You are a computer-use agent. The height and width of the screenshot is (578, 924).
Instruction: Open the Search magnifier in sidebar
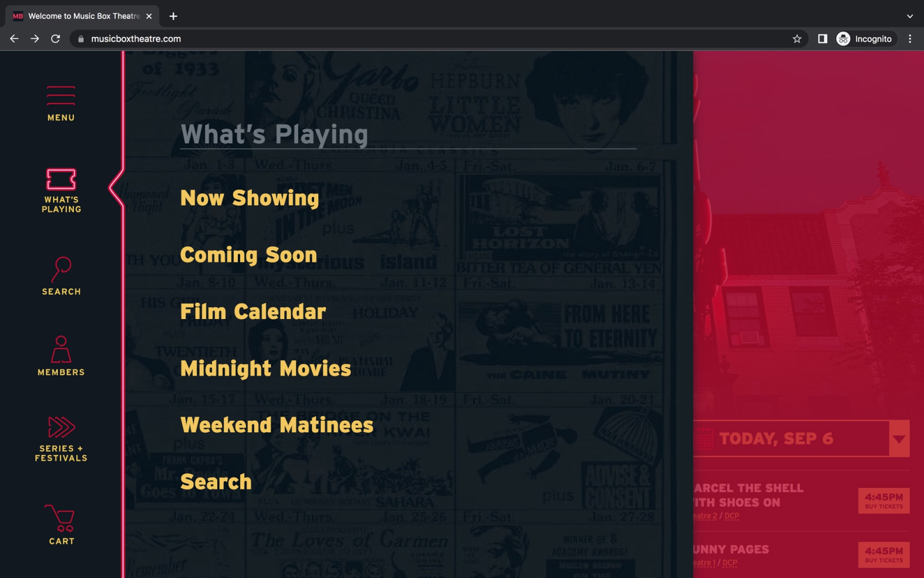point(61,269)
